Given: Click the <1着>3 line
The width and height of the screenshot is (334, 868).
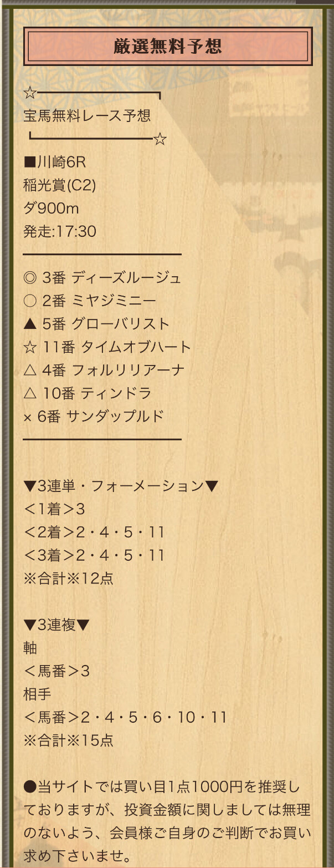Looking at the screenshot, I should [x=54, y=509].
